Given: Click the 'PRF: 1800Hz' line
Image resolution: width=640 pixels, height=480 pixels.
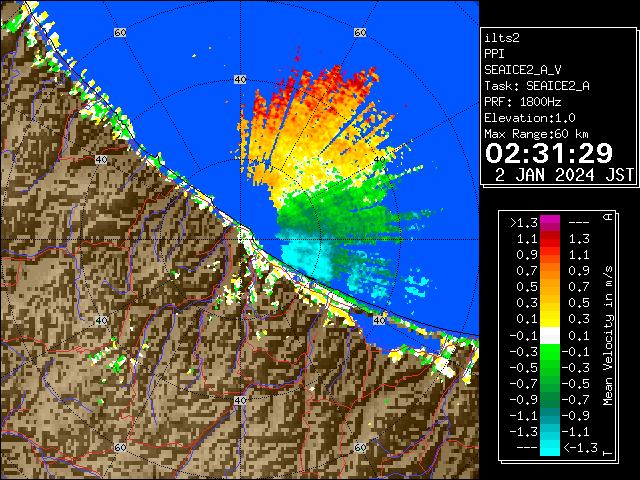Looking at the screenshot, I should click(523, 102).
